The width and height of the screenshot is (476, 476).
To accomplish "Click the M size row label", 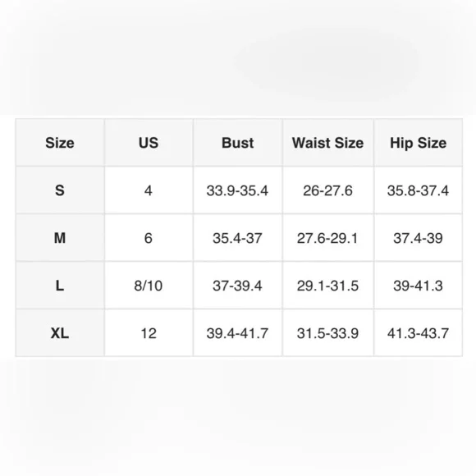I will point(60,238).
